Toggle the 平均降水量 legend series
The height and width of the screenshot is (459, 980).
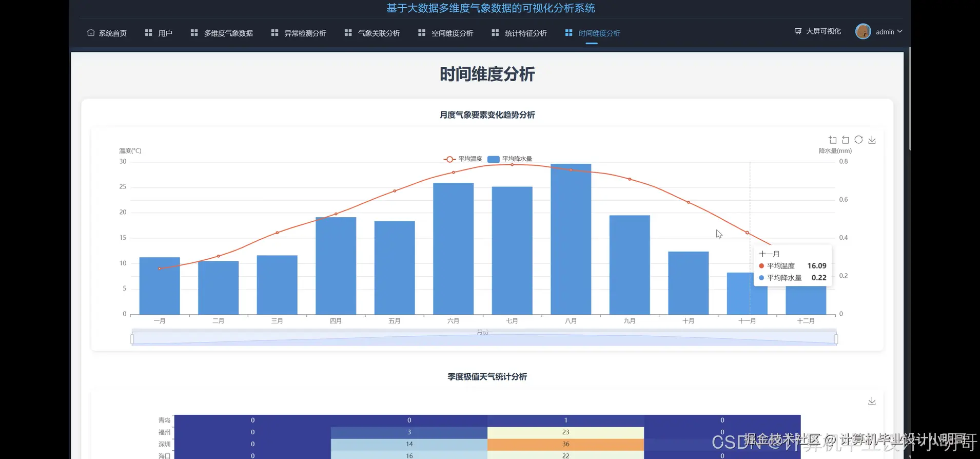coord(509,159)
